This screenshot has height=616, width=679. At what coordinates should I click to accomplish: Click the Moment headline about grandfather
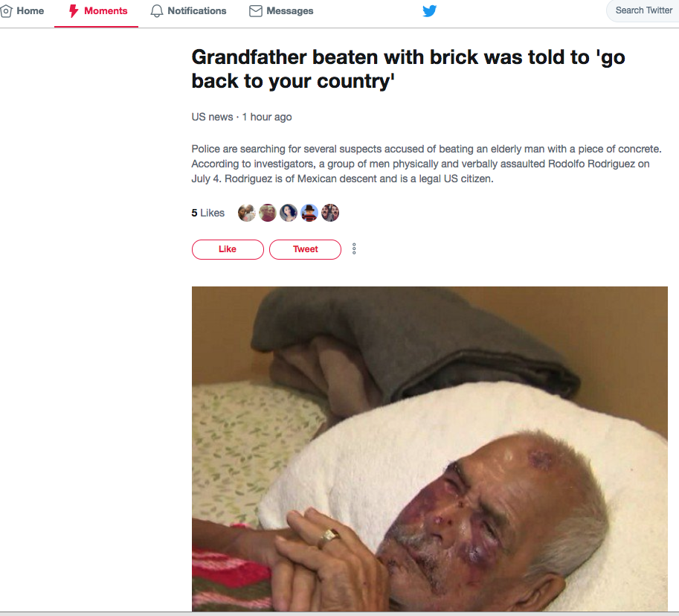point(408,69)
